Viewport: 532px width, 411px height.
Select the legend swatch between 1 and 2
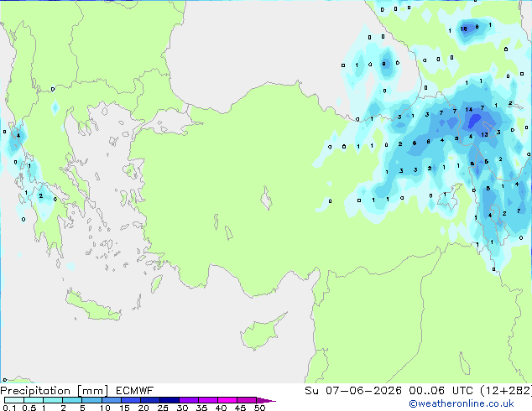coord(53,400)
